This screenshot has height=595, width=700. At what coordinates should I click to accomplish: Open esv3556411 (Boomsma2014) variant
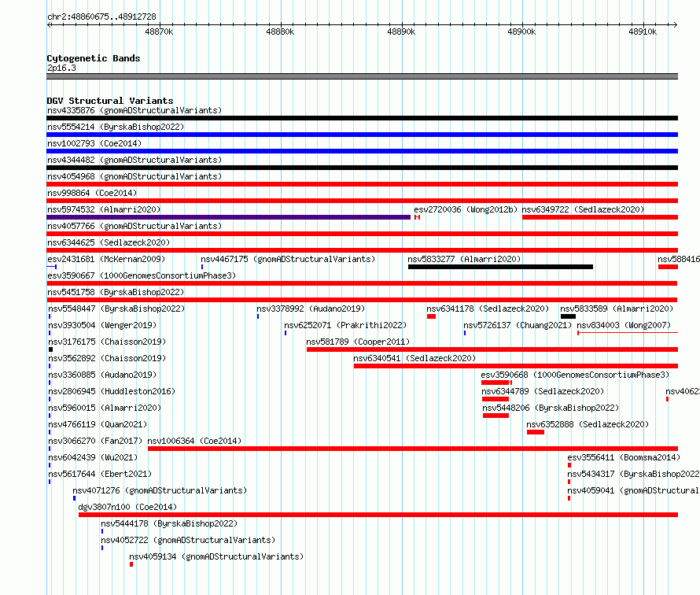[624, 457]
